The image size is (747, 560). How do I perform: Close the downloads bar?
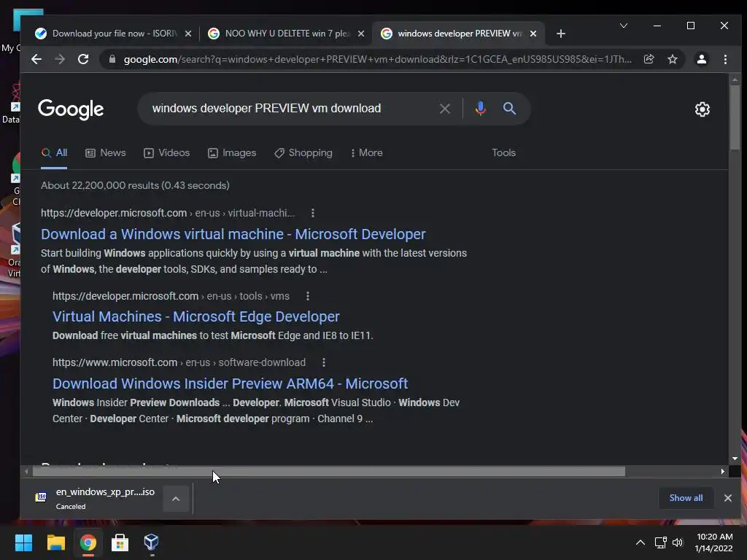coord(727,498)
